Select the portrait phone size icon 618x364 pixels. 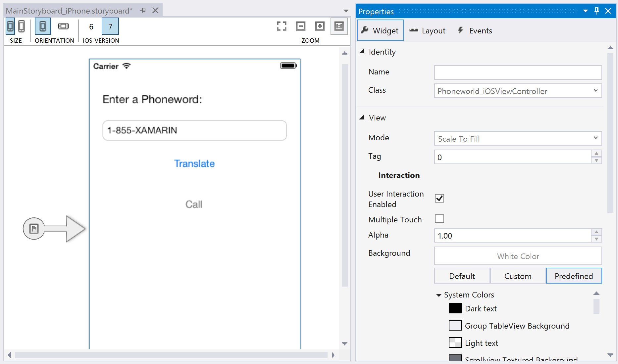tap(10, 26)
